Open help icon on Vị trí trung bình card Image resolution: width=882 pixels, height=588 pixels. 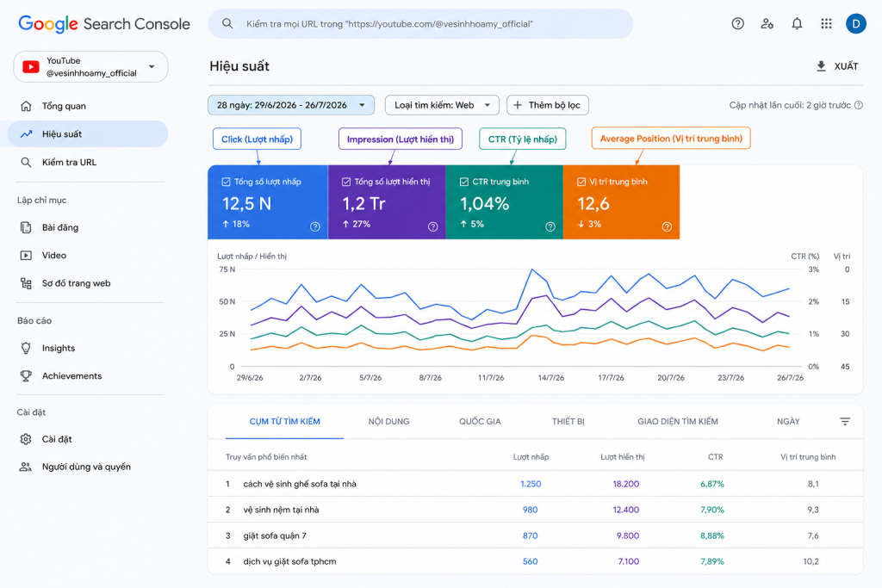coord(667,226)
